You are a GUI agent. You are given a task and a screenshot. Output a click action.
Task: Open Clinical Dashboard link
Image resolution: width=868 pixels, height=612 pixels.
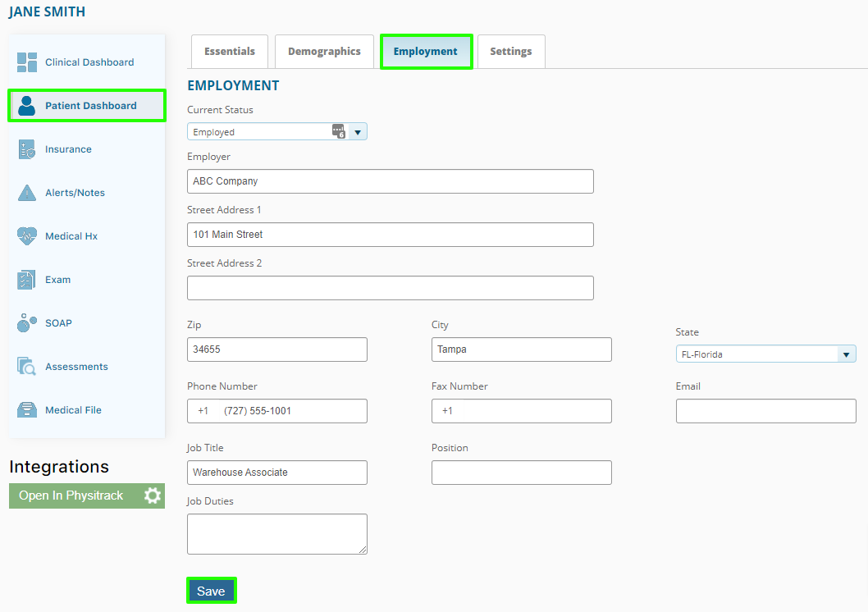tap(89, 62)
